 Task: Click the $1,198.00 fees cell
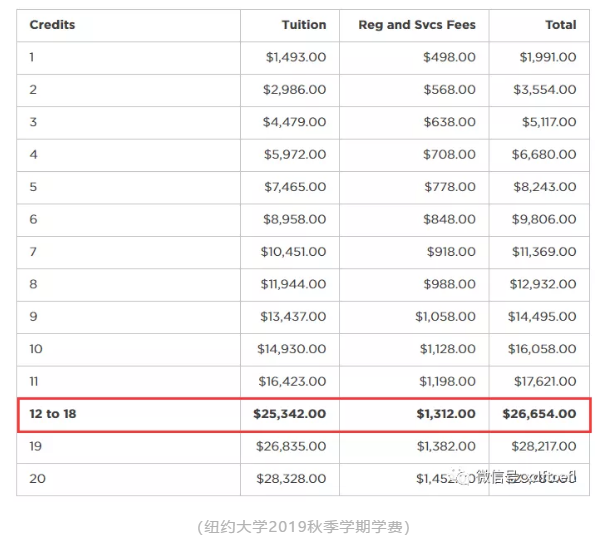tap(445, 381)
